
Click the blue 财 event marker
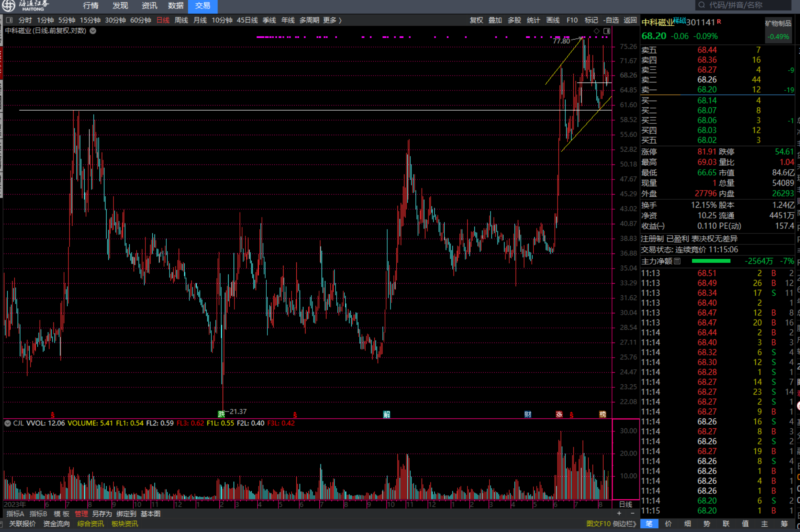pos(527,414)
